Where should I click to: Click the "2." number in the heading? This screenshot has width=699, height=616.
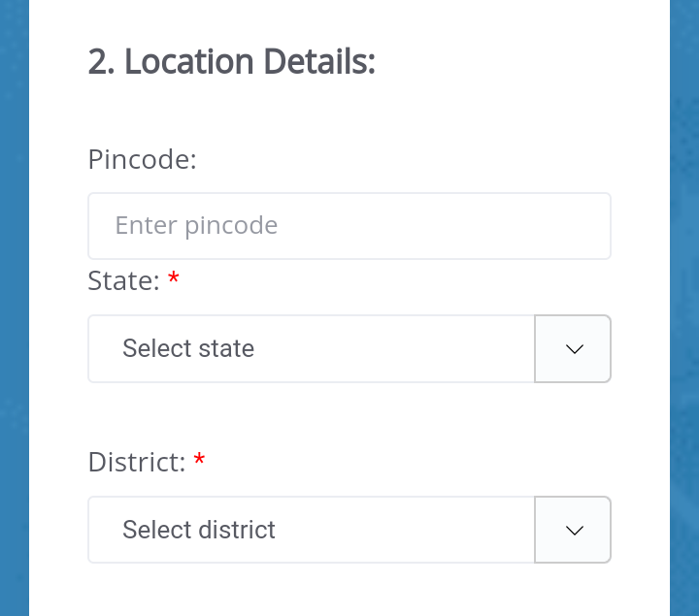pos(101,63)
